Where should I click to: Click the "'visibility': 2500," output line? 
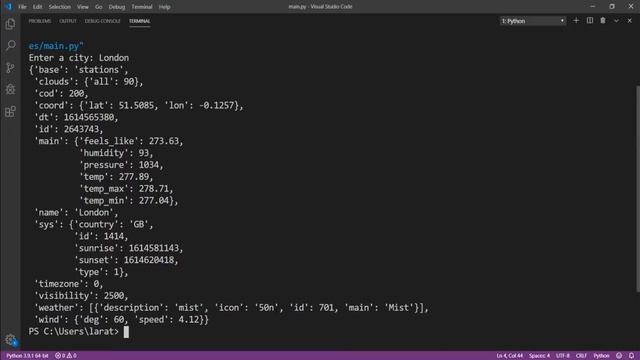(x=81, y=296)
